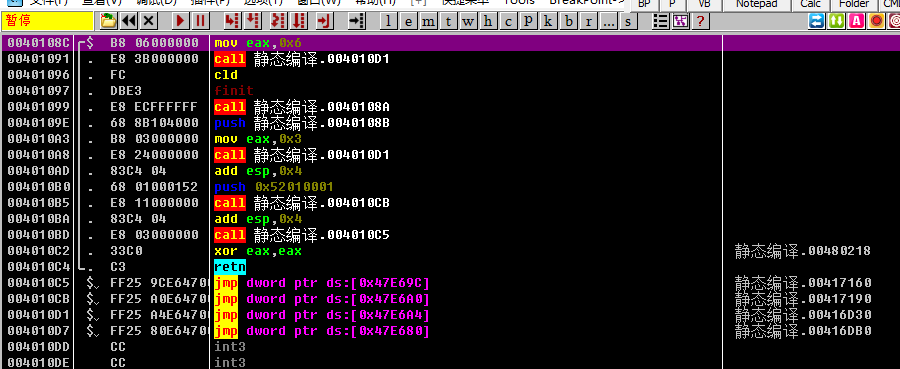Click the Restart program rewind icon
The width and height of the screenshot is (900, 369).
129,22
